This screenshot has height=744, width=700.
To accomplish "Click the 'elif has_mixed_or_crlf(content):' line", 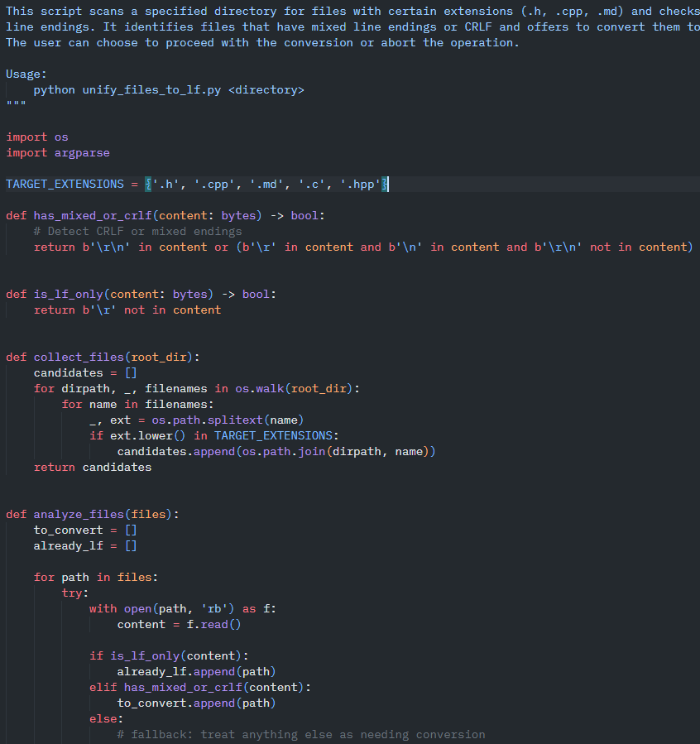I will (x=200, y=687).
